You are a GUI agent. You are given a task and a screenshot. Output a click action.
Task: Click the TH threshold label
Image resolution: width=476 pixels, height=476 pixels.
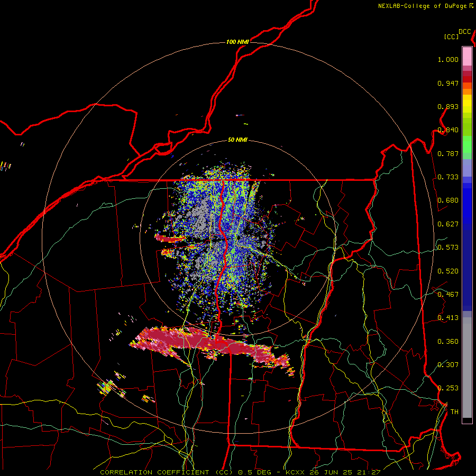click(454, 412)
